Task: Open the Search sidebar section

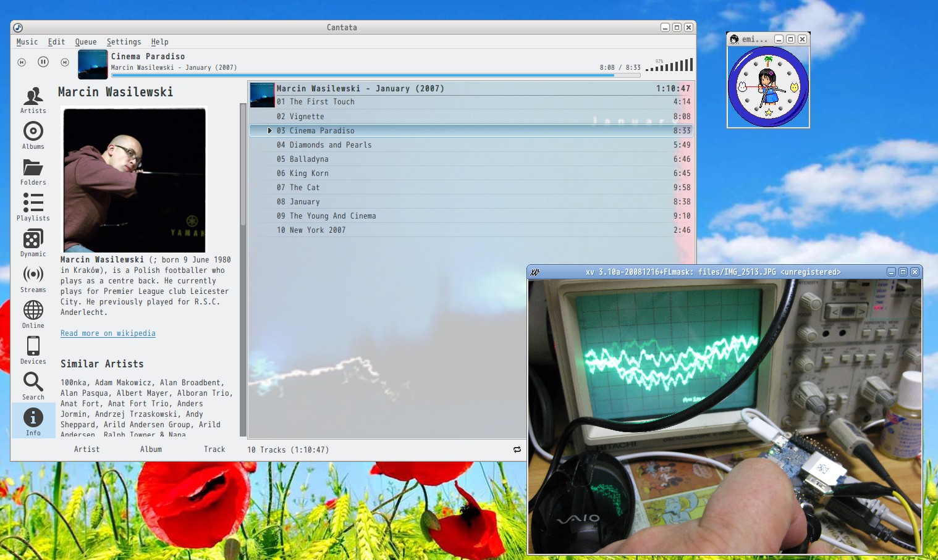Action: click(x=33, y=386)
